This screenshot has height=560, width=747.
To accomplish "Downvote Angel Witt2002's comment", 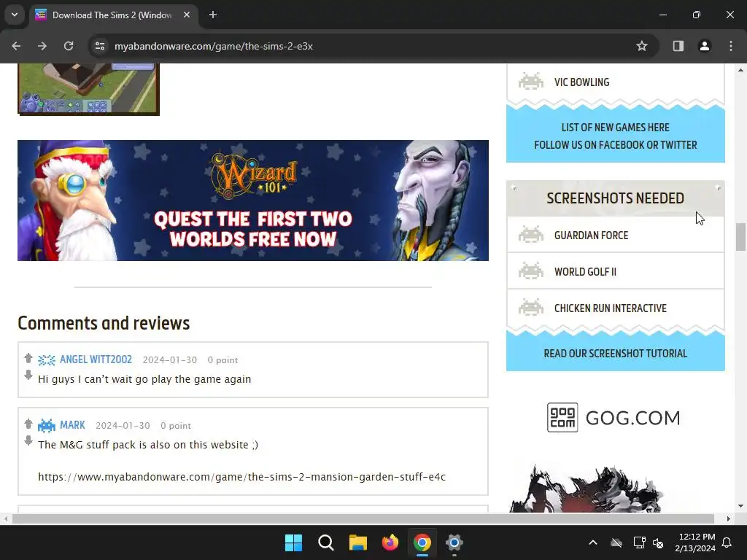I will (28, 376).
